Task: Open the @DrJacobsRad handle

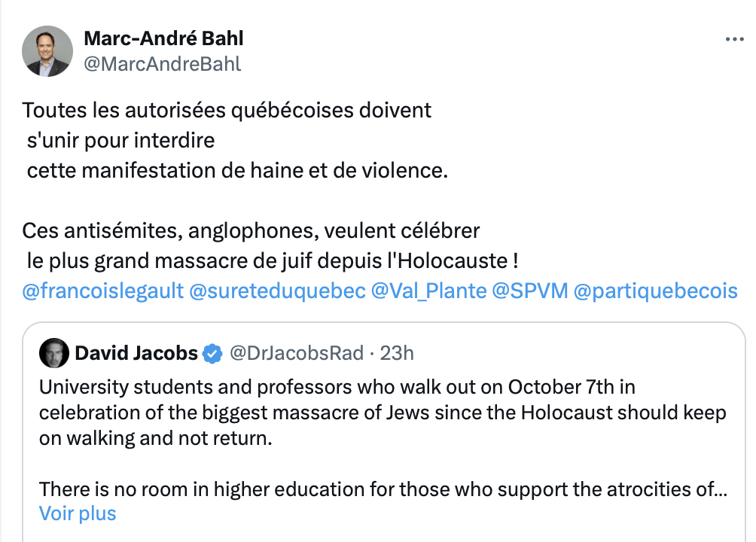Action: [297, 354]
